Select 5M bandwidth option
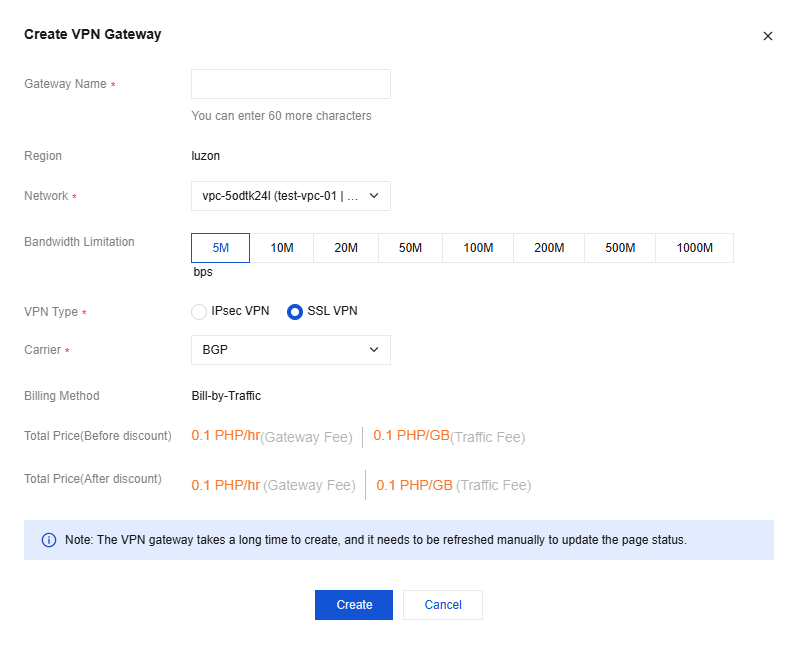Image resolution: width=797 pixels, height=645 pixels. point(220,248)
